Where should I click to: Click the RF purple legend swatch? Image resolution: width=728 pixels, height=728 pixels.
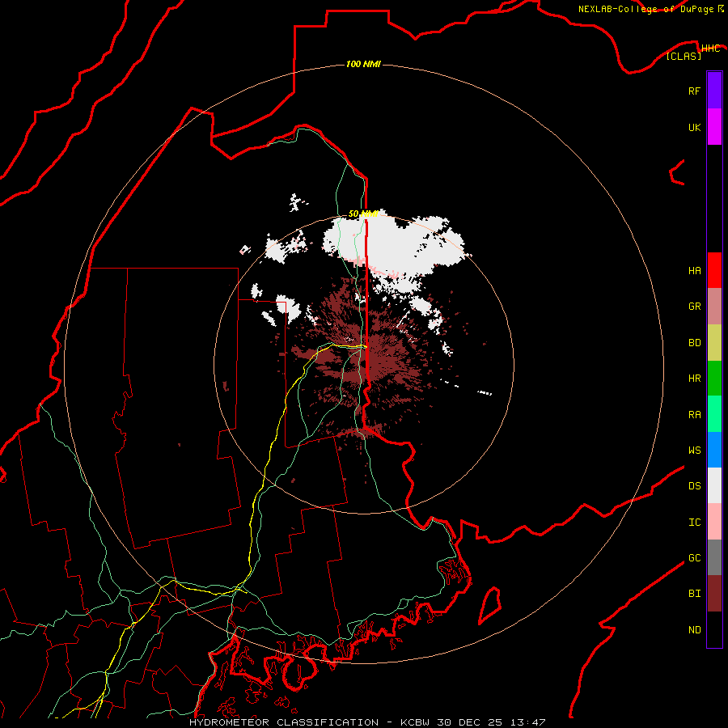point(714,91)
